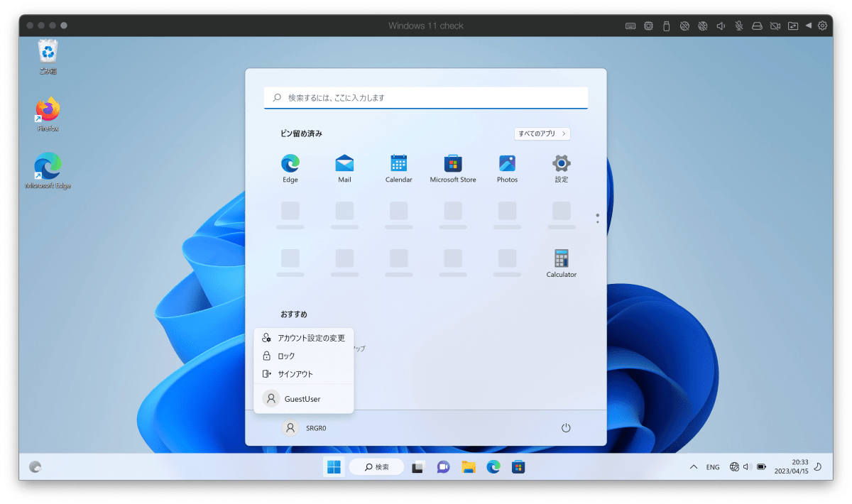Switch to GuestUser account
852x504 pixels.
[304, 399]
